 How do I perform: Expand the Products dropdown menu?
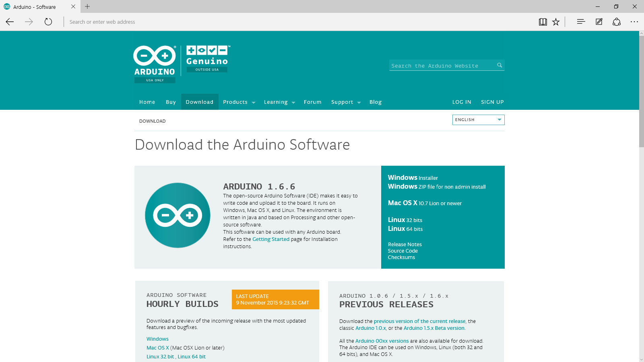coord(239,102)
